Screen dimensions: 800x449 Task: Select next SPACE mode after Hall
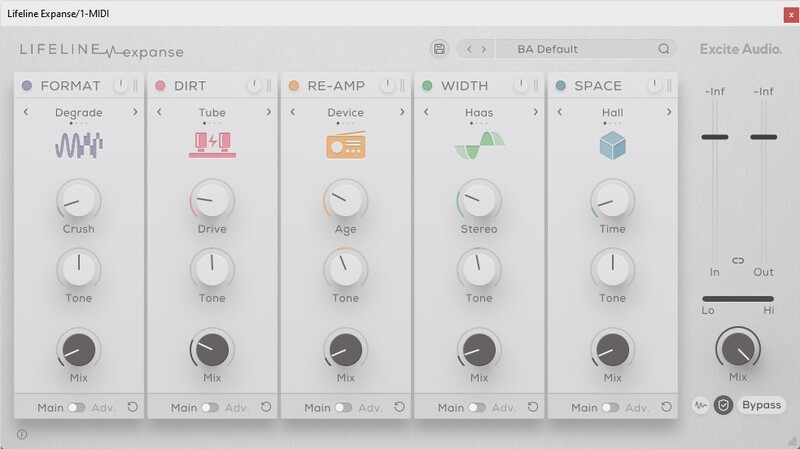point(669,112)
